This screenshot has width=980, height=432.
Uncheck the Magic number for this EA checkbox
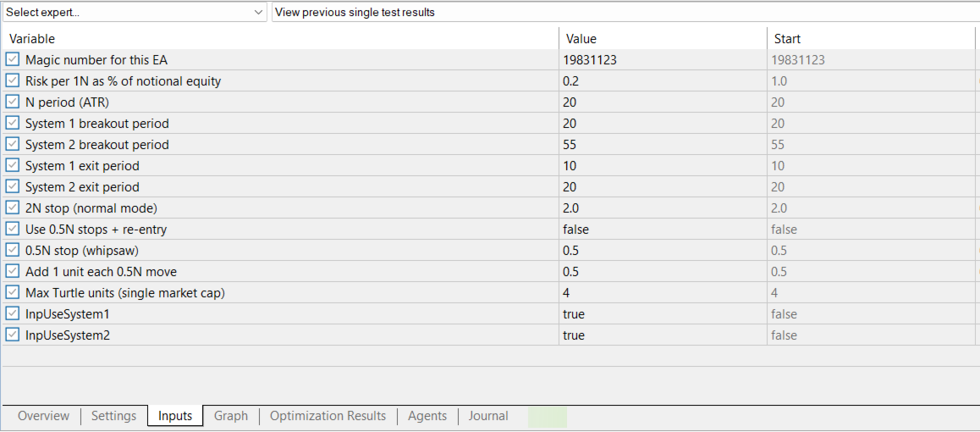[13, 60]
